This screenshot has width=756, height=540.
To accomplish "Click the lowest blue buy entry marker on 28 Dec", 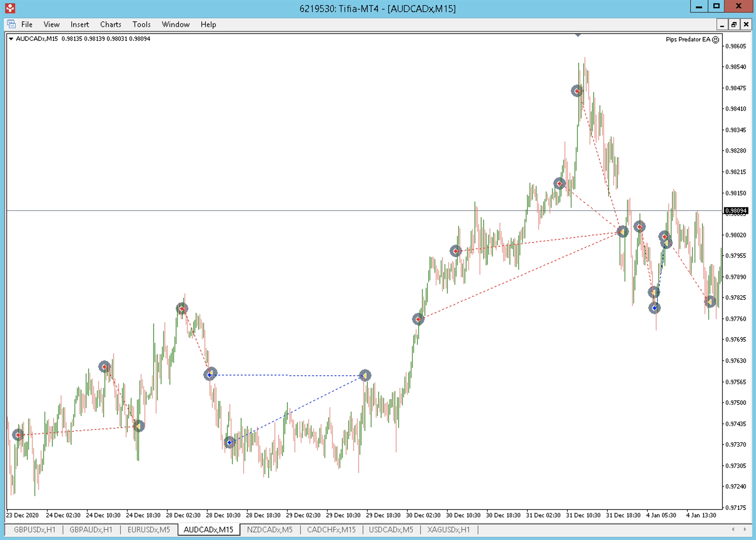I will [229, 442].
